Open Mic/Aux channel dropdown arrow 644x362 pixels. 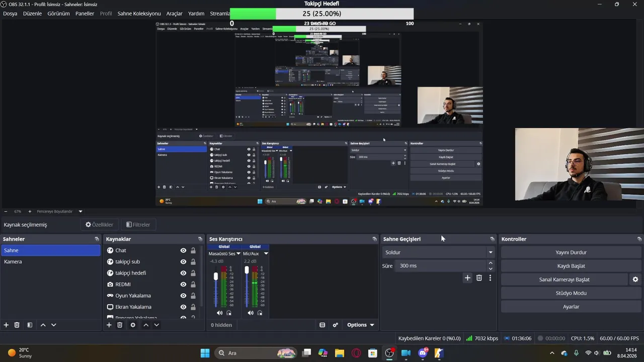pos(266,253)
